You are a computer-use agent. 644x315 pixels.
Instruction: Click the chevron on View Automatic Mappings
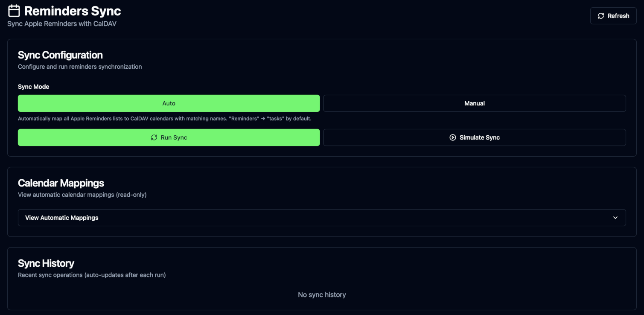tap(615, 218)
